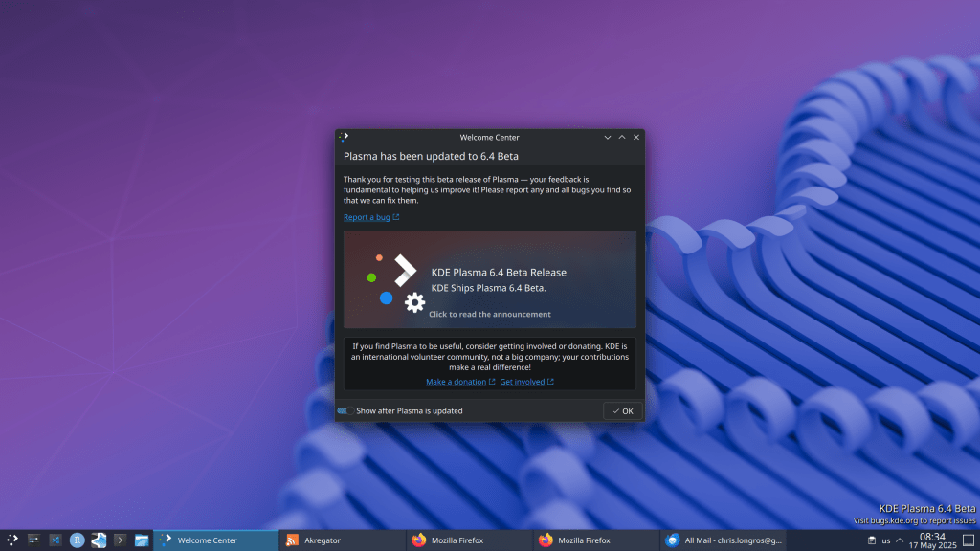Open the clipboard tray icon
This screenshot has height=551, width=980.
click(871, 540)
